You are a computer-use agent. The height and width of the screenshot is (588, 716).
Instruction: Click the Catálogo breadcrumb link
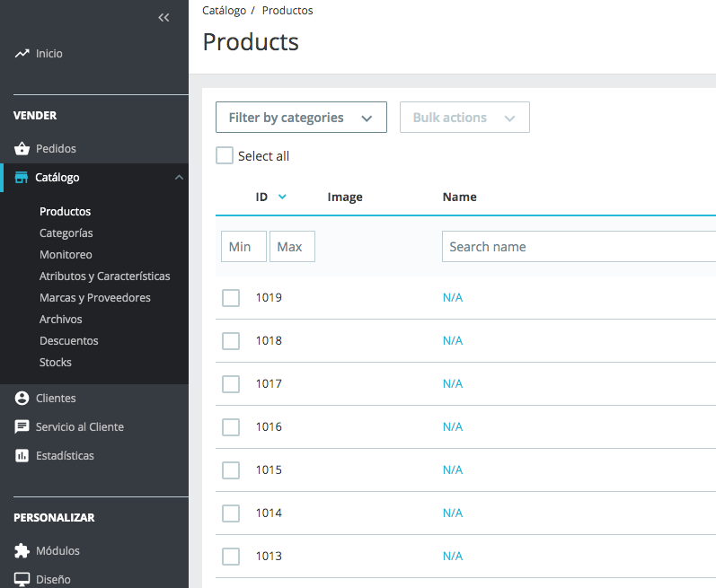[x=224, y=11]
